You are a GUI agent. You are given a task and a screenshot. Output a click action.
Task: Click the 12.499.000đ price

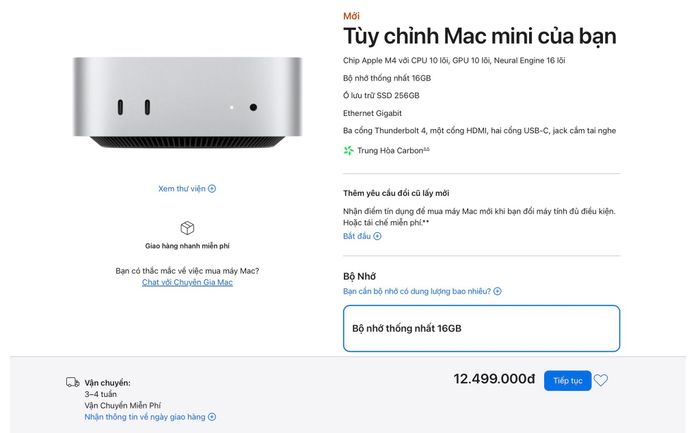(x=494, y=380)
